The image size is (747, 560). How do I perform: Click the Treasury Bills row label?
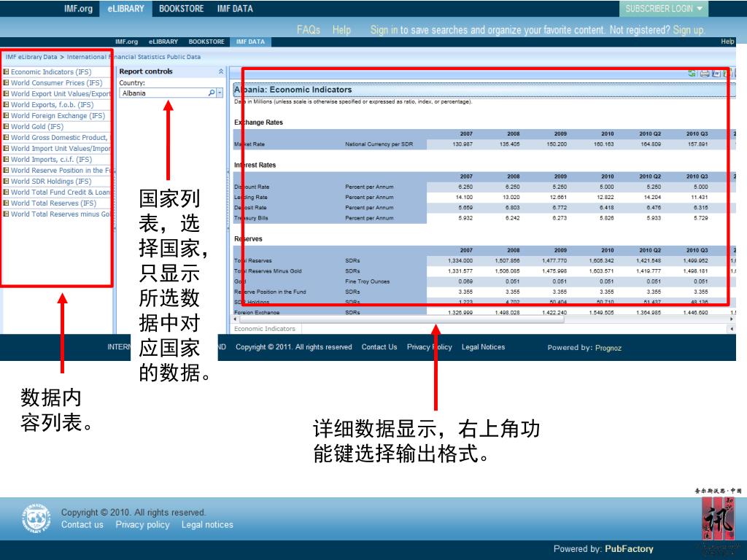251,218
